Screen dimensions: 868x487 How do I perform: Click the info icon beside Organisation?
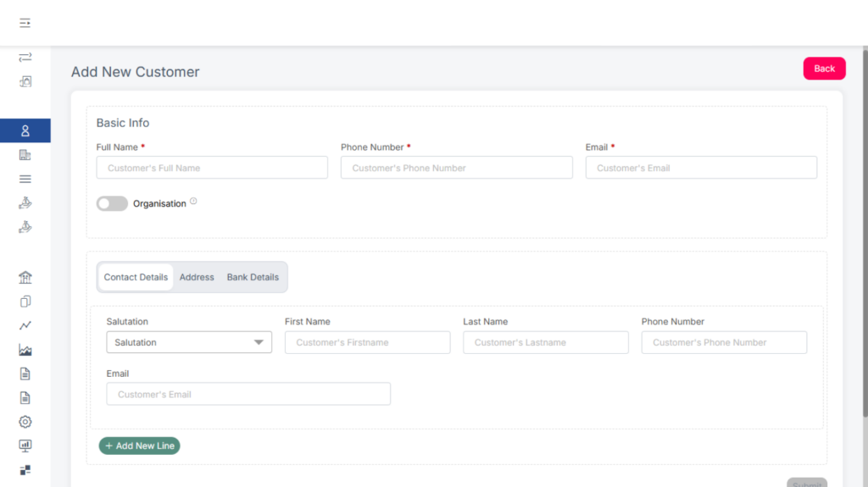[193, 202]
